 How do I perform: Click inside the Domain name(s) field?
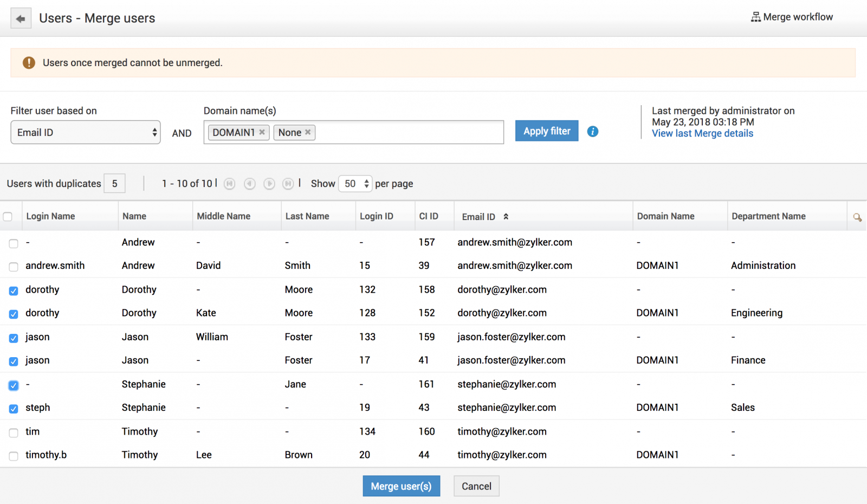[x=409, y=132]
